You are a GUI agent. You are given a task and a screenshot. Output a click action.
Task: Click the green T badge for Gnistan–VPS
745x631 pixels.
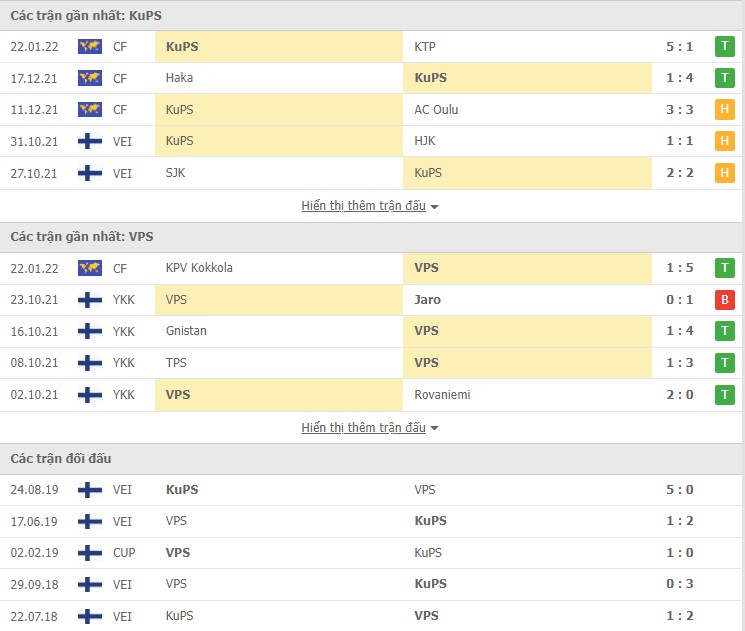coord(725,331)
